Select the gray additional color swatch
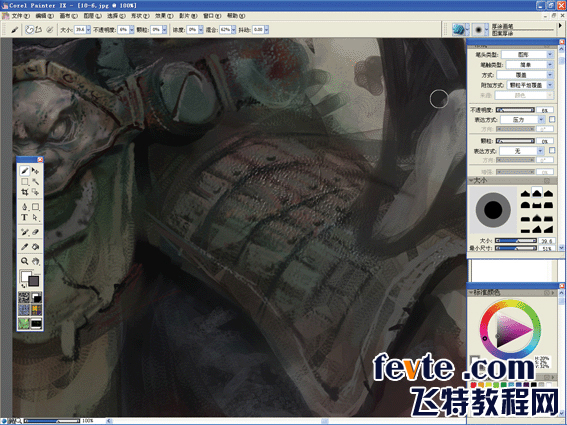 pos(34,281)
